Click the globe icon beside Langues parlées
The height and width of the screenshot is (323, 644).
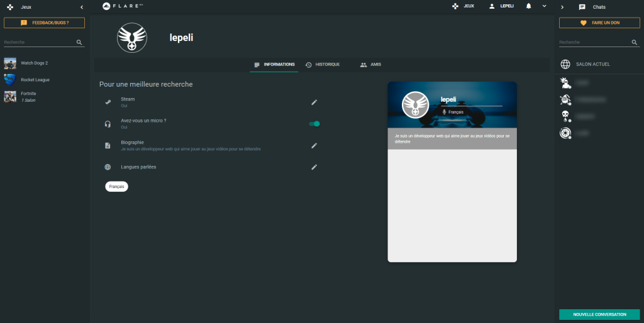[x=108, y=167]
